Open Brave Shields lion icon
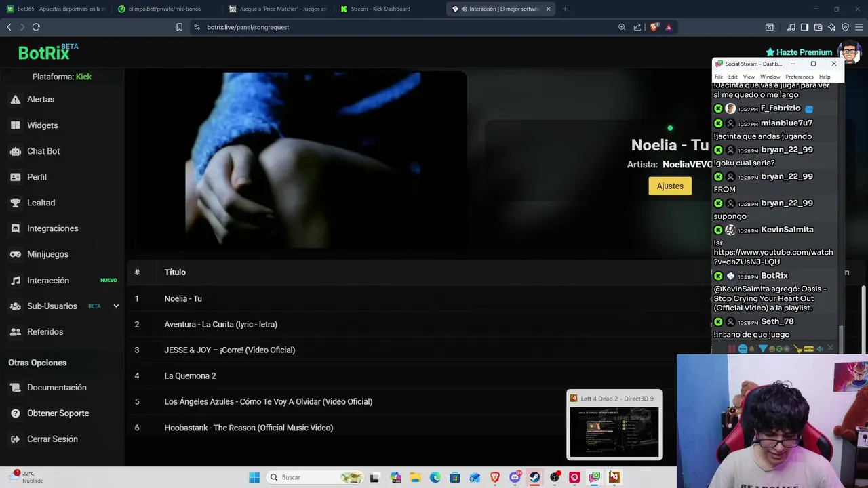868x488 pixels. click(x=654, y=27)
